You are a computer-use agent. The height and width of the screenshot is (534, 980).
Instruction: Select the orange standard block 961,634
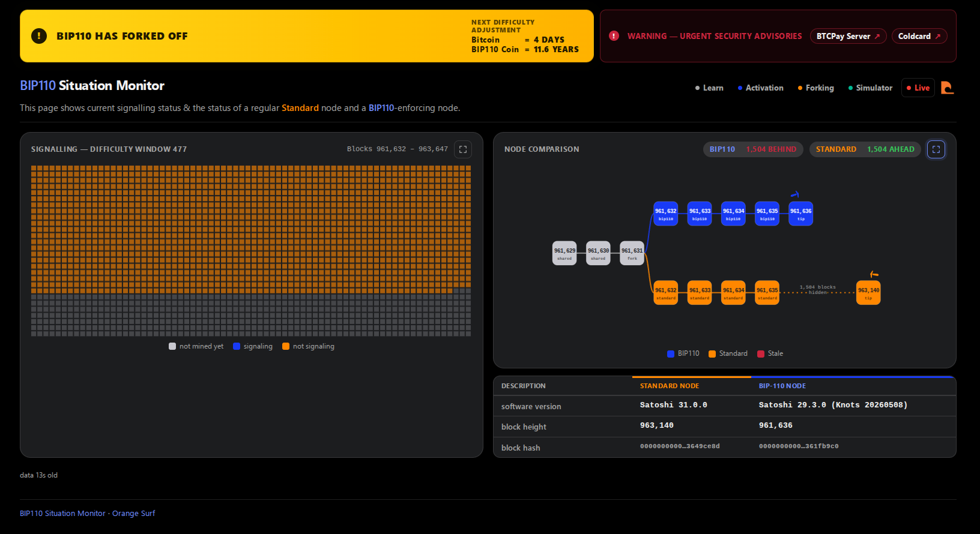[x=733, y=293]
